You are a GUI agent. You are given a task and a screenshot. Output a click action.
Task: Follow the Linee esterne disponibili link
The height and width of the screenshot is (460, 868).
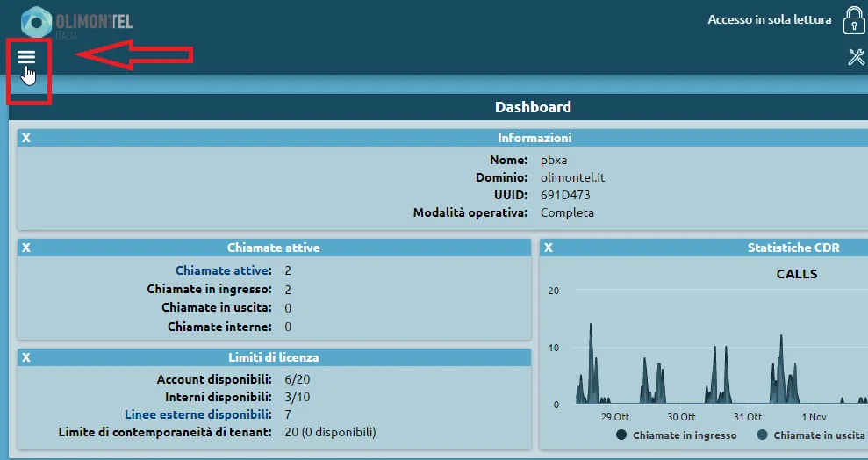pyautogui.click(x=197, y=414)
